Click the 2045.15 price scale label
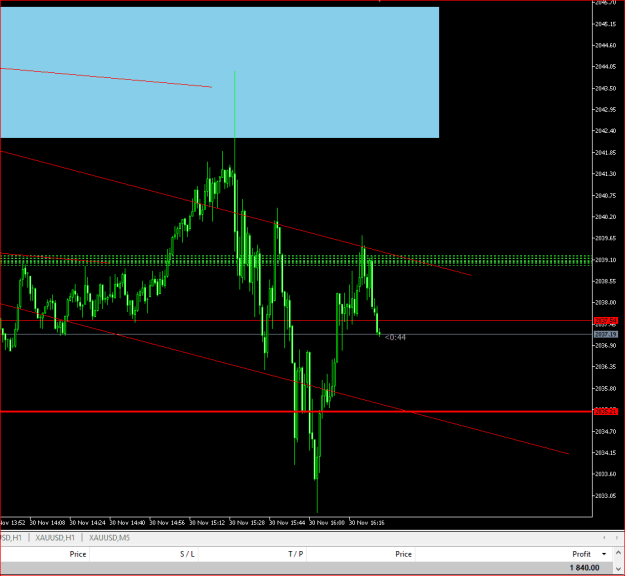The height and width of the screenshot is (576, 625). click(605, 24)
